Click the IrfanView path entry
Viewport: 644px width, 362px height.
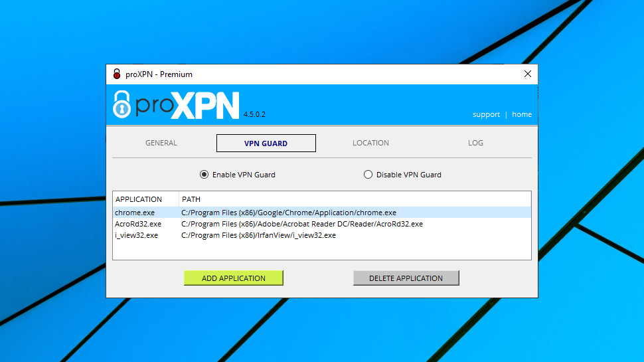[x=258, y=235]
